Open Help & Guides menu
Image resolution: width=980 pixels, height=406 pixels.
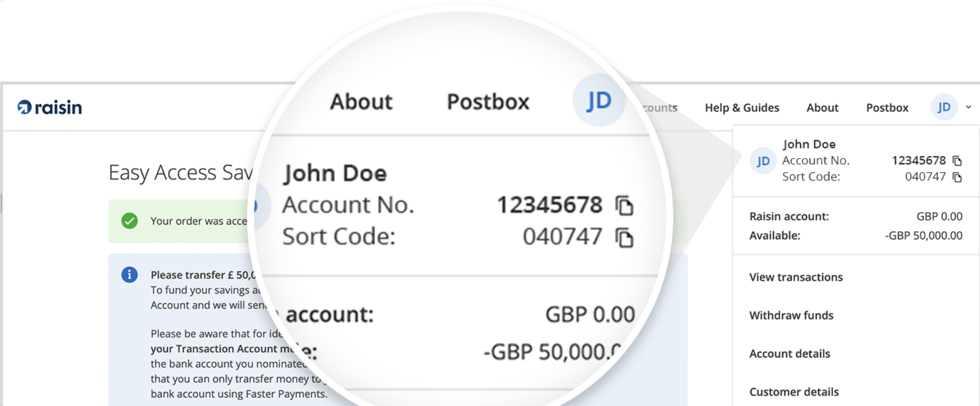[741, 108]
